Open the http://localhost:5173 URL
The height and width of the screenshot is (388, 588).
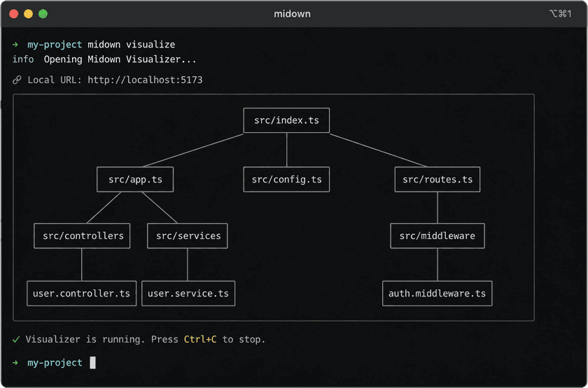pos(145,80)
